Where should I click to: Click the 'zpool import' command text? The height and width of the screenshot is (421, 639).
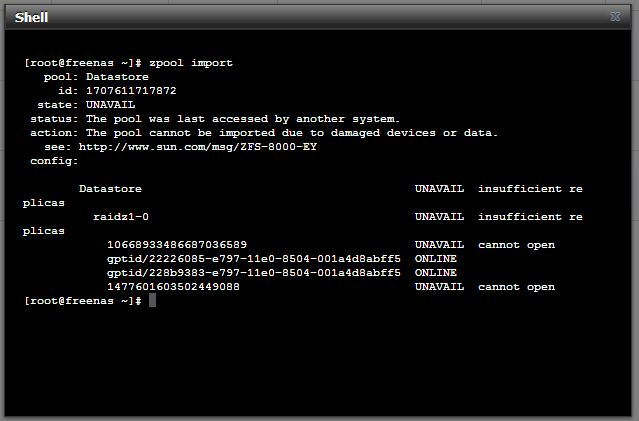pyautogui.click(x=191, y=63)
